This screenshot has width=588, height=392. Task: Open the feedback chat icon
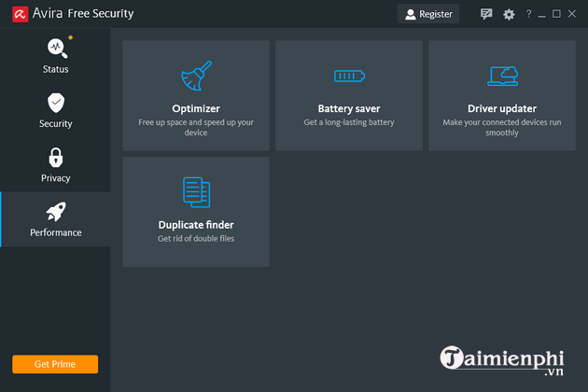(486, 14)
